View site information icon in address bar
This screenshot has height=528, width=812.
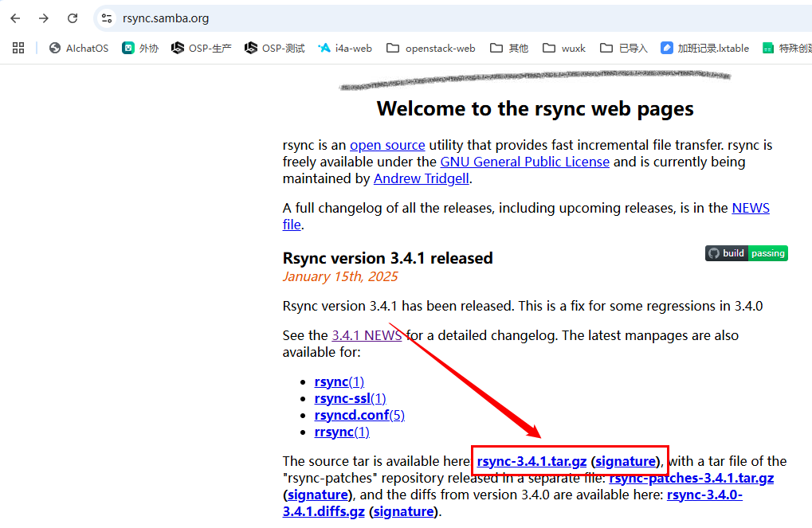[107, 18]
